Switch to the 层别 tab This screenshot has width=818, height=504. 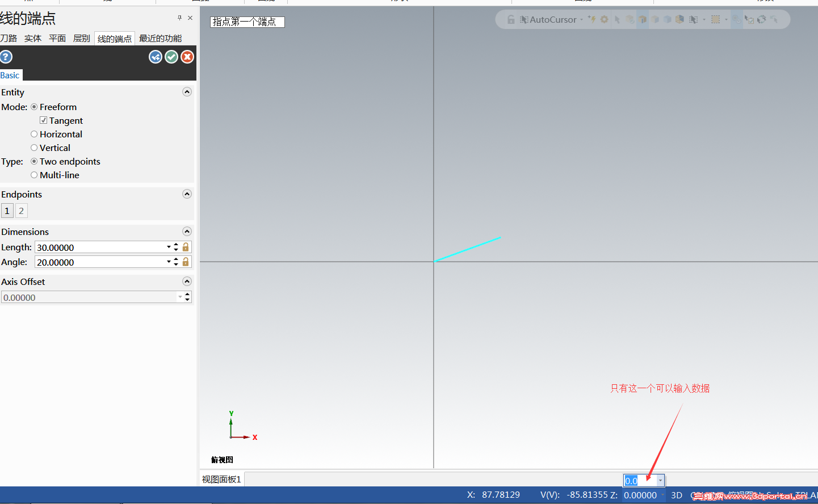point(82,38)
